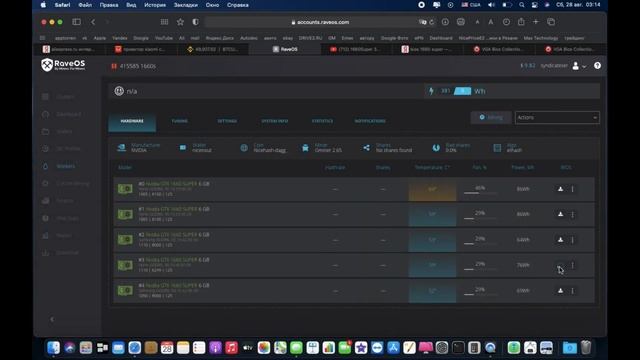This screenshot has width=640, height=360.
Task: Click BIOS download icon for GPU #1
Action: (x=560, y=214)
